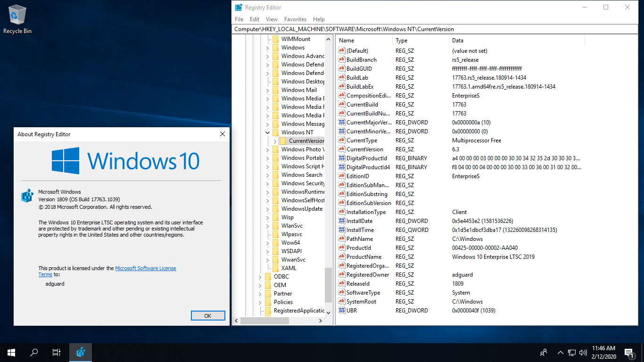The height and width of the screenshot is (362, 644).
Task: Expand the ODBC registry key
Action: pyautogui.click(x=260, y=277)
